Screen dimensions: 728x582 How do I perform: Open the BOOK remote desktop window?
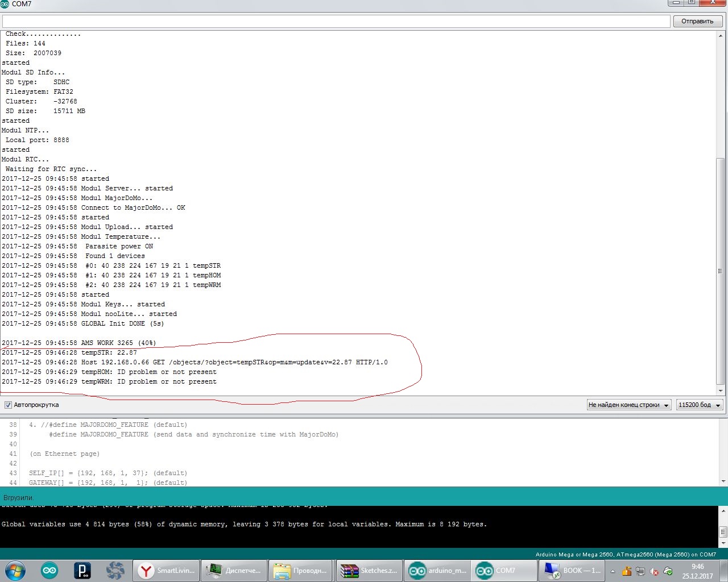pyautogui.click(x=572, y=570)
